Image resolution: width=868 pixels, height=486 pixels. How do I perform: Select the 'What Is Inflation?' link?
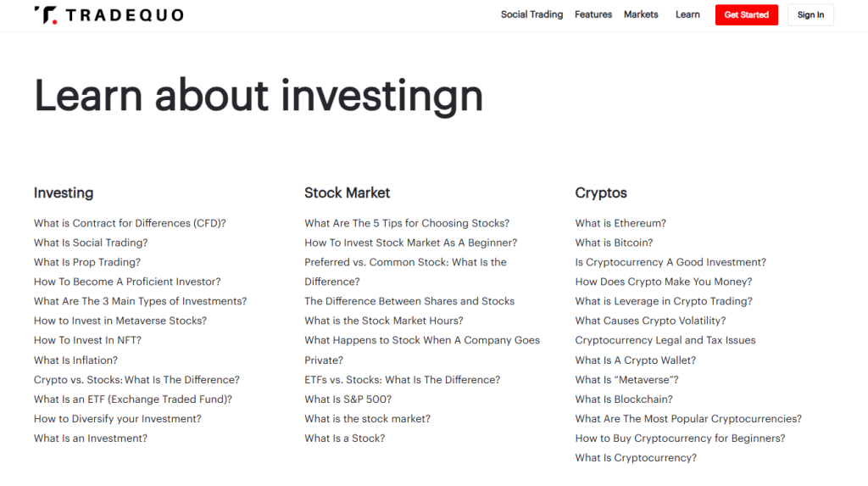click(x=75, y=360)
